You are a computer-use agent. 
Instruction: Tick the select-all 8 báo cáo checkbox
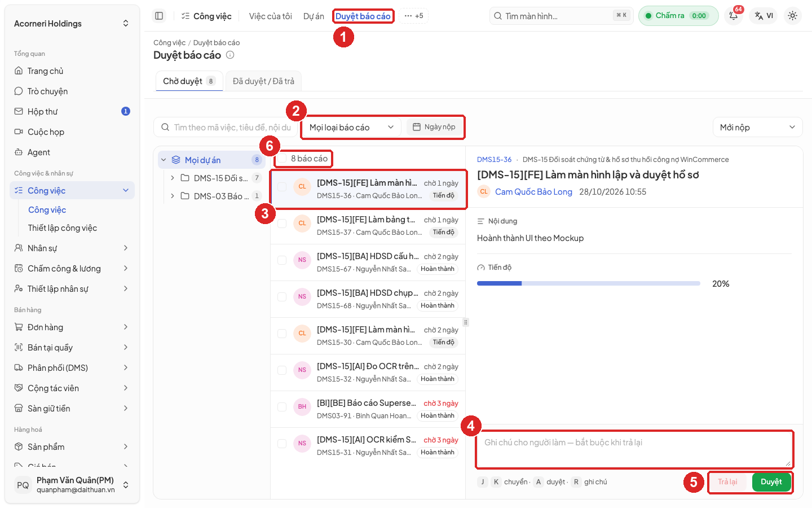[x=282, y=159]
